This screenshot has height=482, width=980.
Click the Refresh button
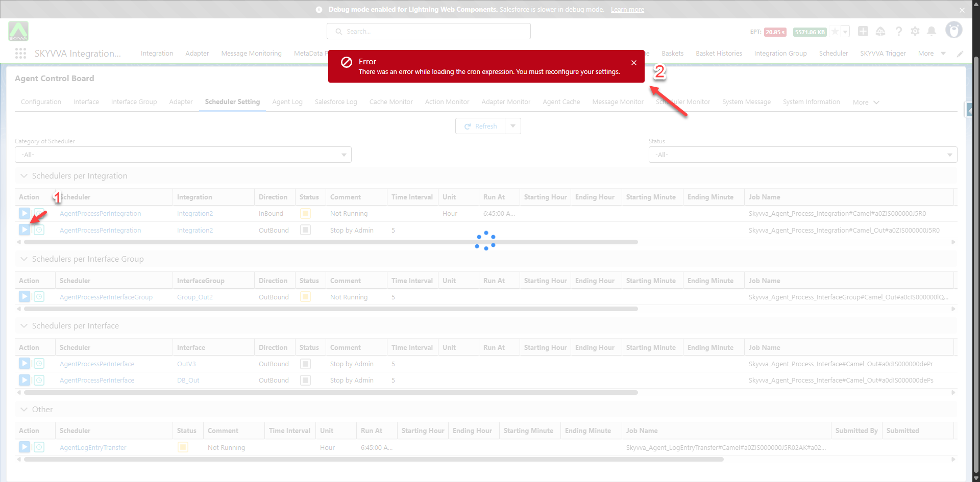480,126
